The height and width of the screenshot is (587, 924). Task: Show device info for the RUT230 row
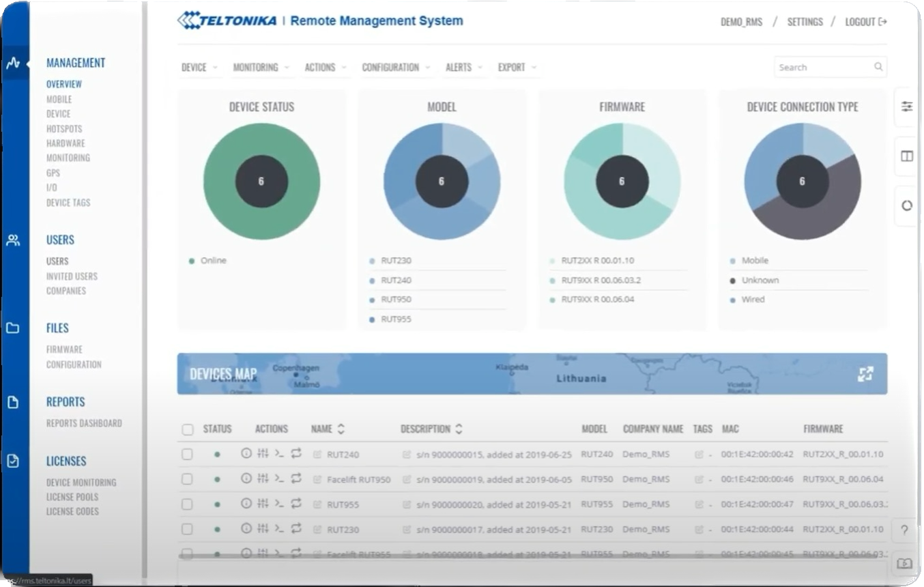click(x=246, y=529)
